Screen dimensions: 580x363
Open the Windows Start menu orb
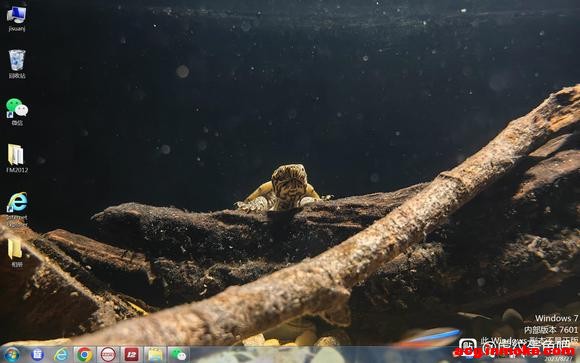click(x=12, y=355)
